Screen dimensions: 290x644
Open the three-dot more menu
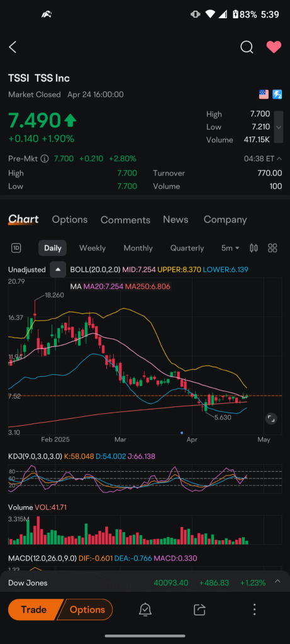point(255,609)
